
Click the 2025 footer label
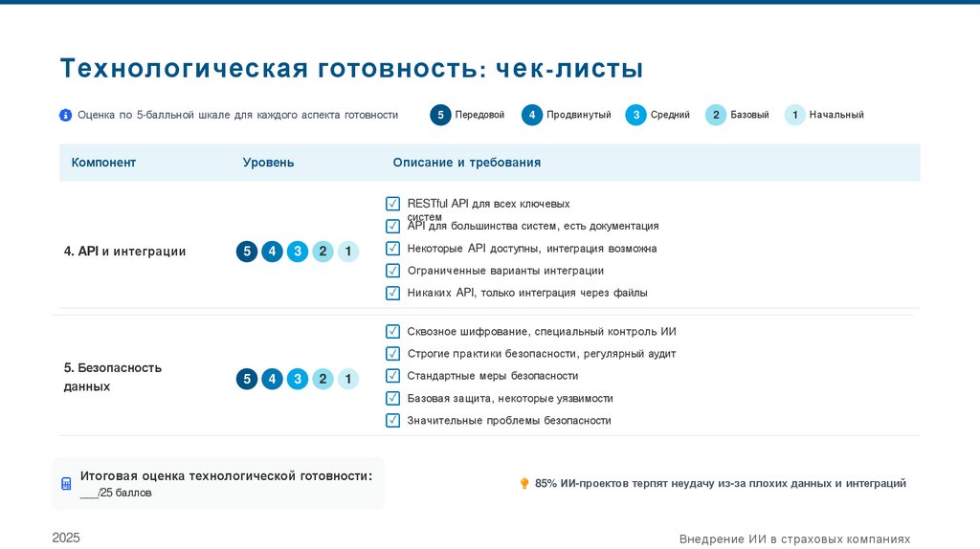[66, 538]
